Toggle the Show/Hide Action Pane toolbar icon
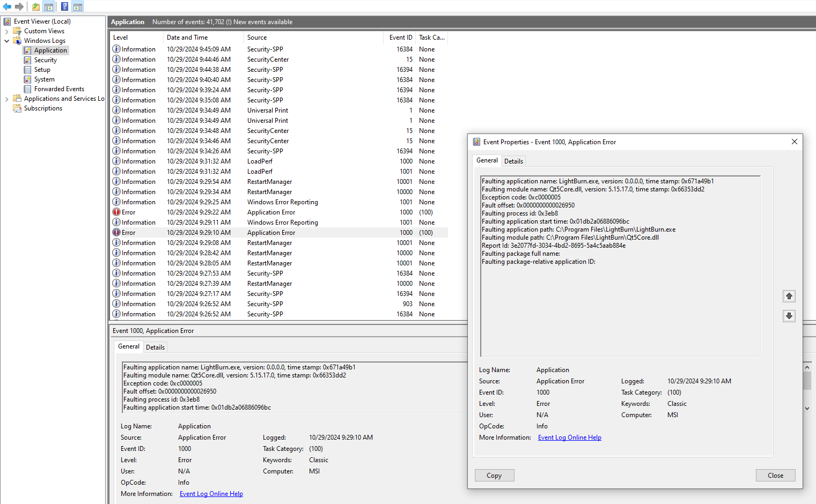Screen dimensions: 816x504 click(x=78, y=6)
